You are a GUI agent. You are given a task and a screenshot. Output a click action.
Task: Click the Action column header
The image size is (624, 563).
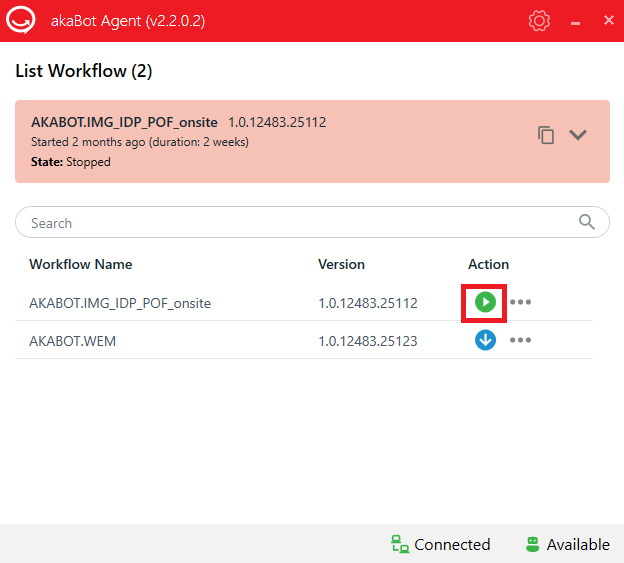tap(488, 264)
